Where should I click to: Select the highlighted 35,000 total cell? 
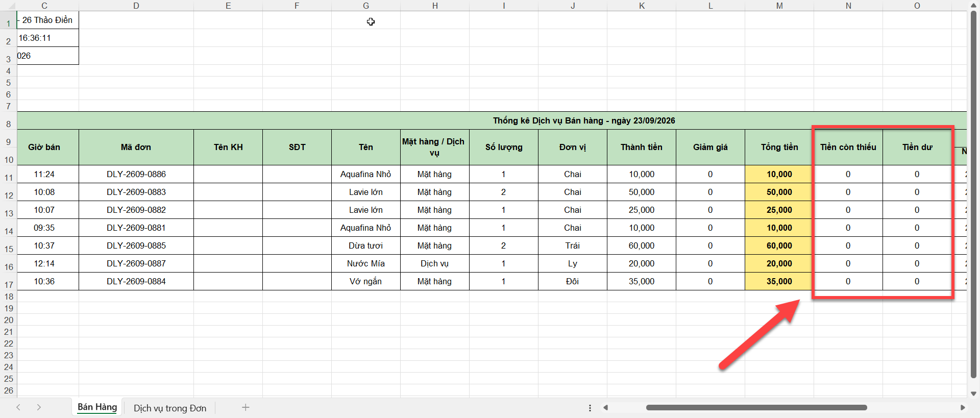(x=779, y=281)
